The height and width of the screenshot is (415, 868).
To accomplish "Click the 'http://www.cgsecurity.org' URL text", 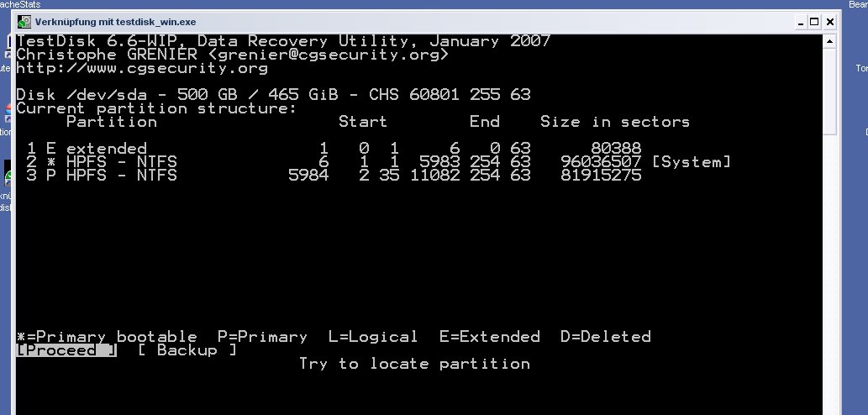I will [x=142, y=68].
